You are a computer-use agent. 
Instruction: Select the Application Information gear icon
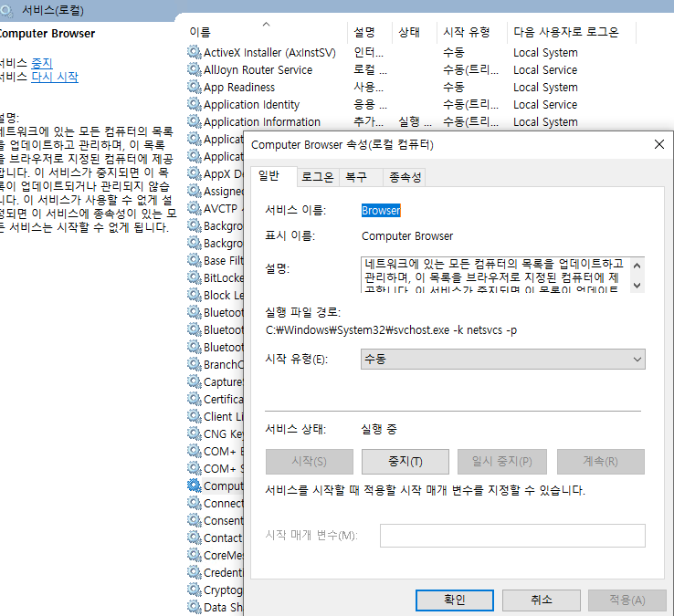[195, 121]
